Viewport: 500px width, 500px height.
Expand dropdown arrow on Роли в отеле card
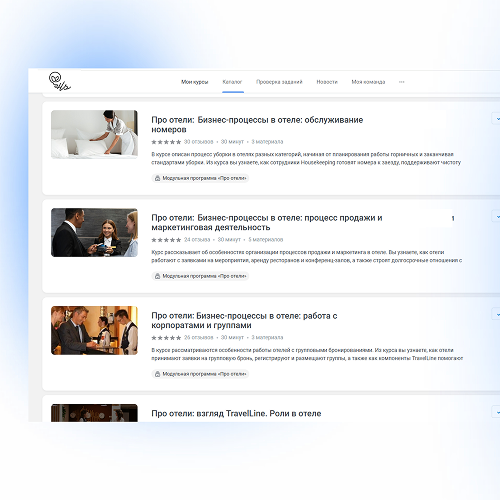(497, 412)
